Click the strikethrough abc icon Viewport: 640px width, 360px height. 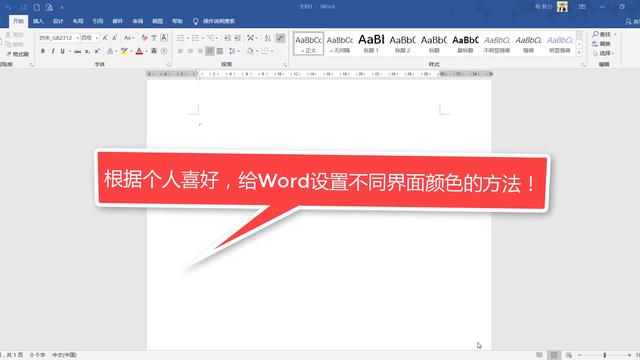click(x=78, y=51)
